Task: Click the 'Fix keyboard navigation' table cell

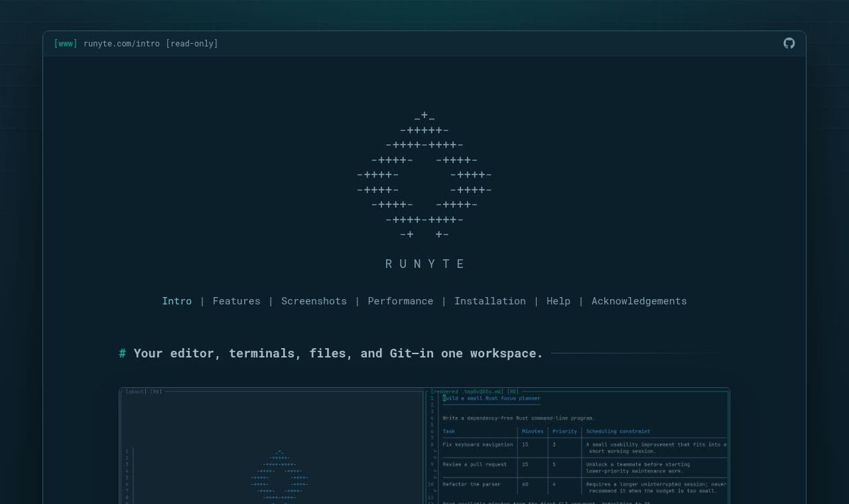Action: [x=478, y=444]
